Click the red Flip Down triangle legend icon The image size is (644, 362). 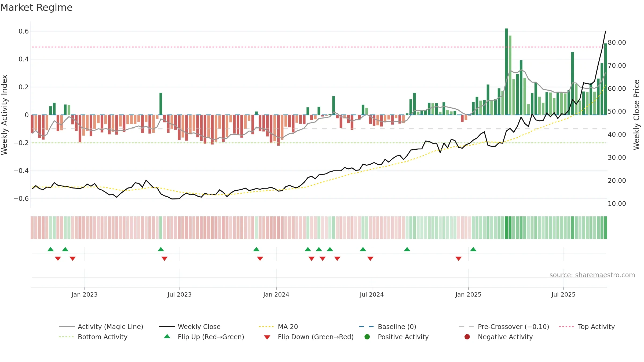pos(267,337)
